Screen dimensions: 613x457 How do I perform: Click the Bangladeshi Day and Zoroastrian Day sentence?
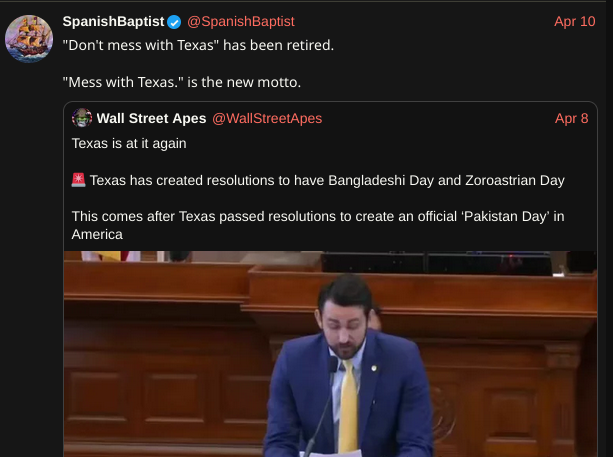click(327, 181)
